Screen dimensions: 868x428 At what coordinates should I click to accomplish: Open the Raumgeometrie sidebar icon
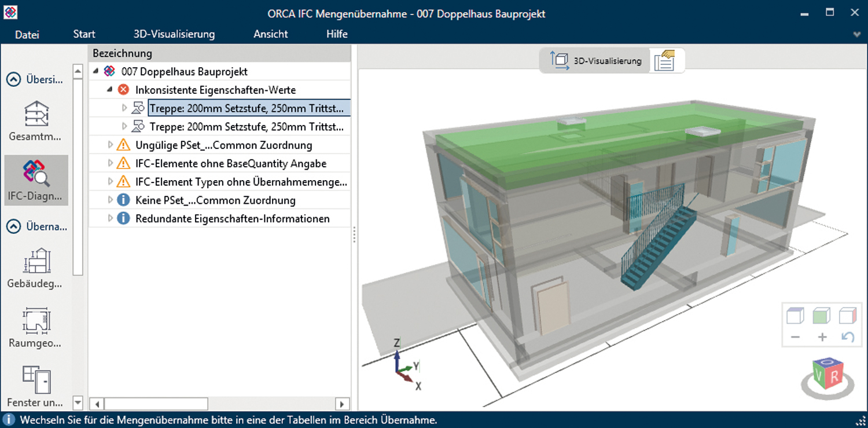tap(36, 321)
